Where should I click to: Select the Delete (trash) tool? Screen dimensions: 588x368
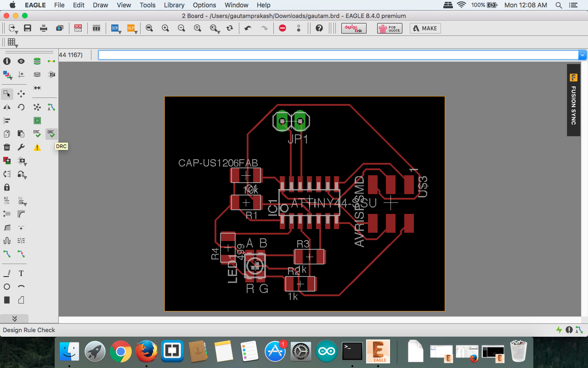(7, 147)
